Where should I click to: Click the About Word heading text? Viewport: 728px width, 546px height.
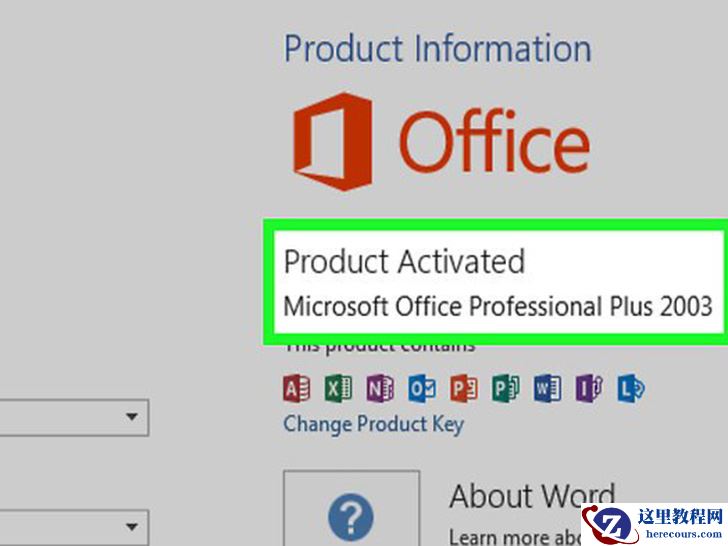pos(532,496)
